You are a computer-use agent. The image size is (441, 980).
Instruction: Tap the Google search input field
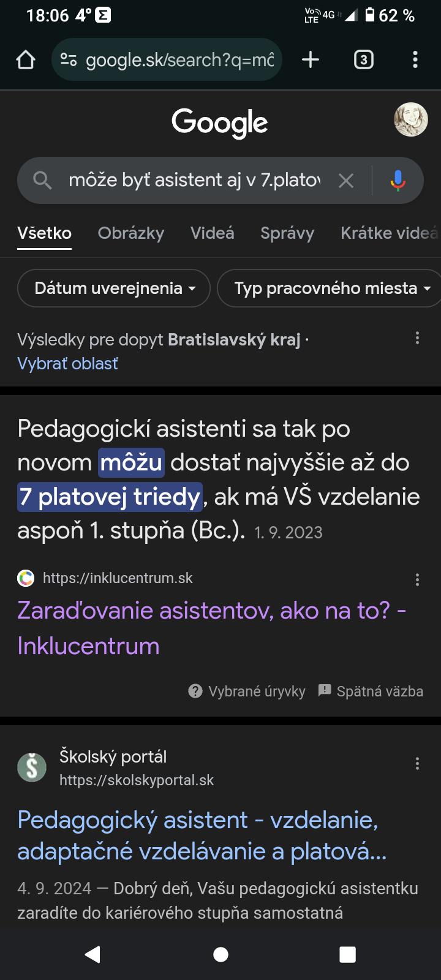193,180
